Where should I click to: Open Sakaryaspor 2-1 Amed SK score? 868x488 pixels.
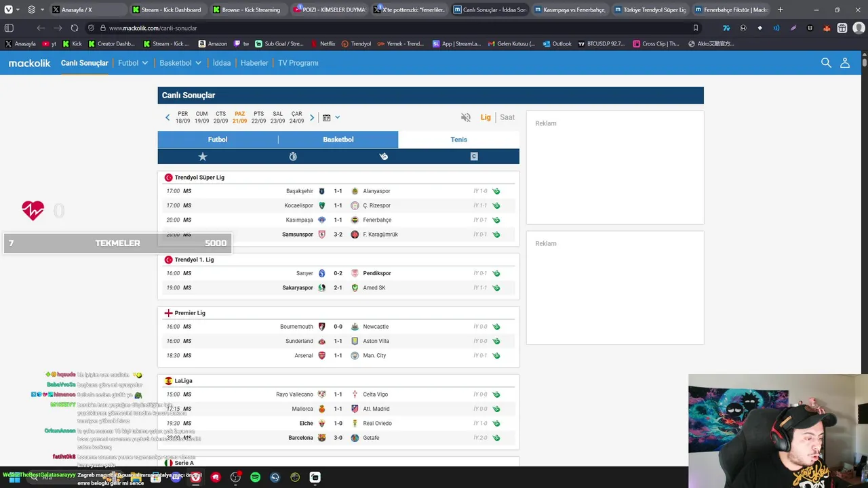pos(338,288)
